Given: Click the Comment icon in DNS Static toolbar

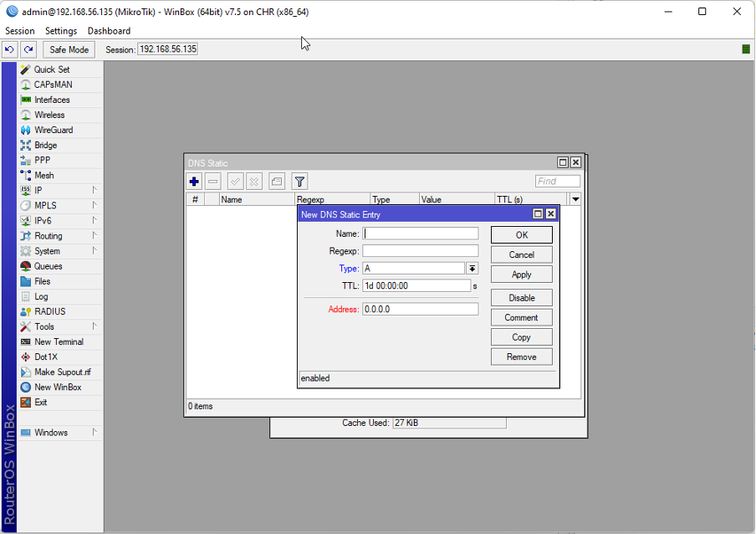Looking at the screenshot, I should (277, 181).
